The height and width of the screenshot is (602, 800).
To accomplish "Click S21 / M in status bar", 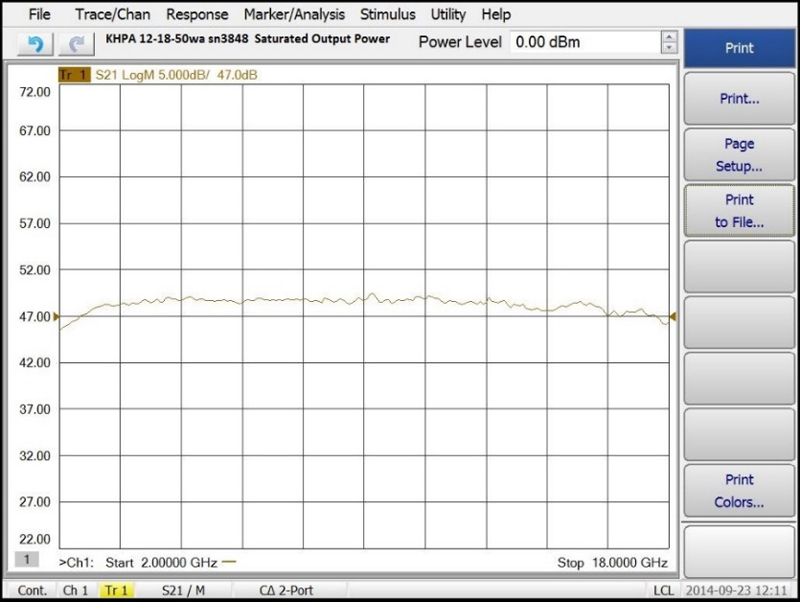I will click(x=183, y=591).
